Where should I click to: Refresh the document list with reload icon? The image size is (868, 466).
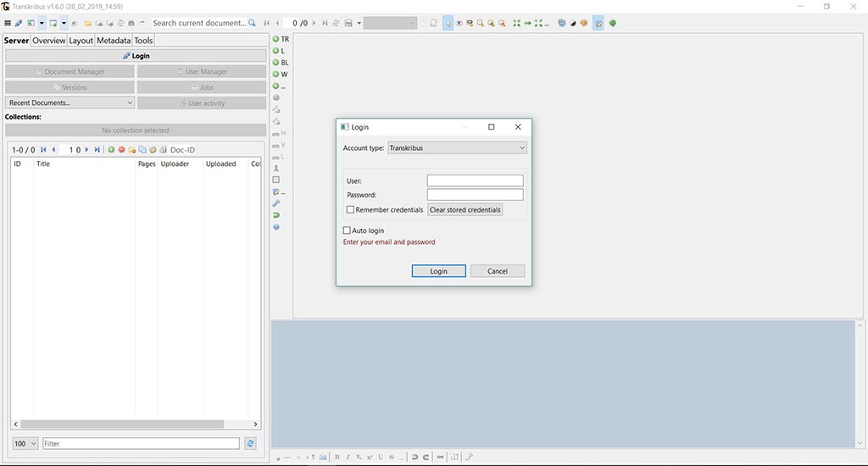(x=250, y=443)
